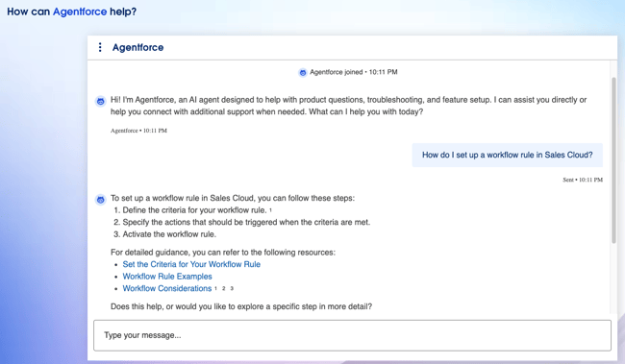Screen dimensions: 625x364
Task: Click the For detailed guidance line
Action: click(x=223, y=253)
